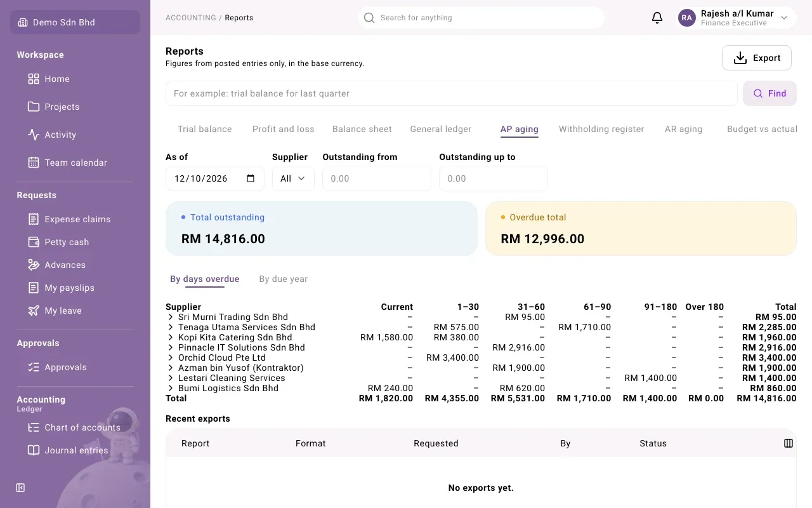Click the Advances icon in sidebar

pos(34,265)
